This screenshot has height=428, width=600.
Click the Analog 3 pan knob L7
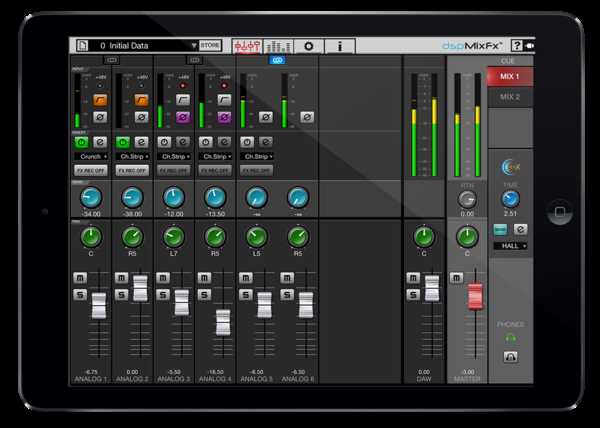[x=174, y=237]
